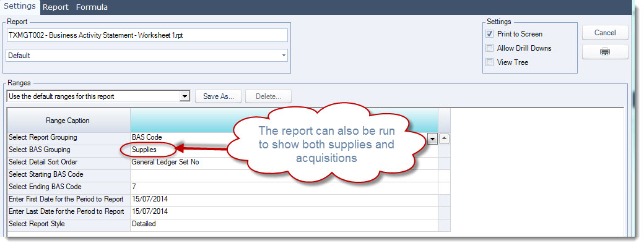Image resolution: width=644 pixels, height=246 pixels.
Task: Toggle the Print to Screen checkbox
Action: (x=489, y=34)
